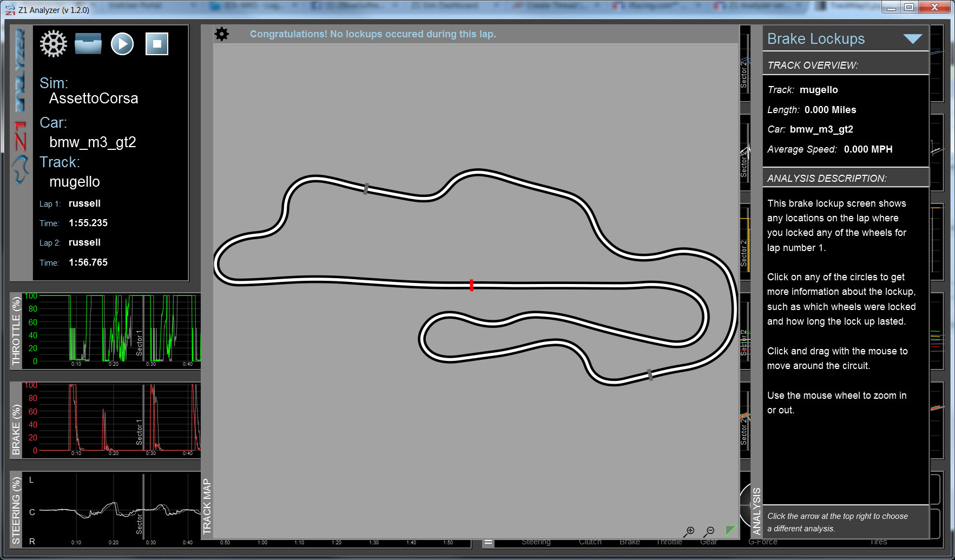The height and width of the screenshot is (560, 955).
Task: Click the green corner triangle on track map
Action: (730, 530)
